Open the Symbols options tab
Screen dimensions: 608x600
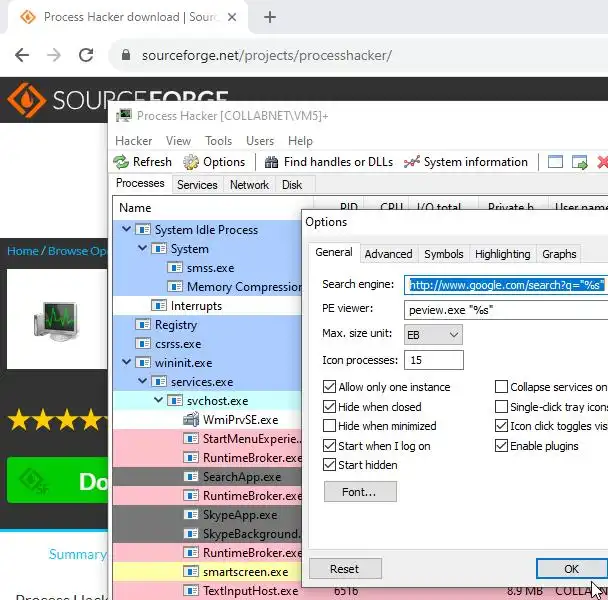click(444, 254)
